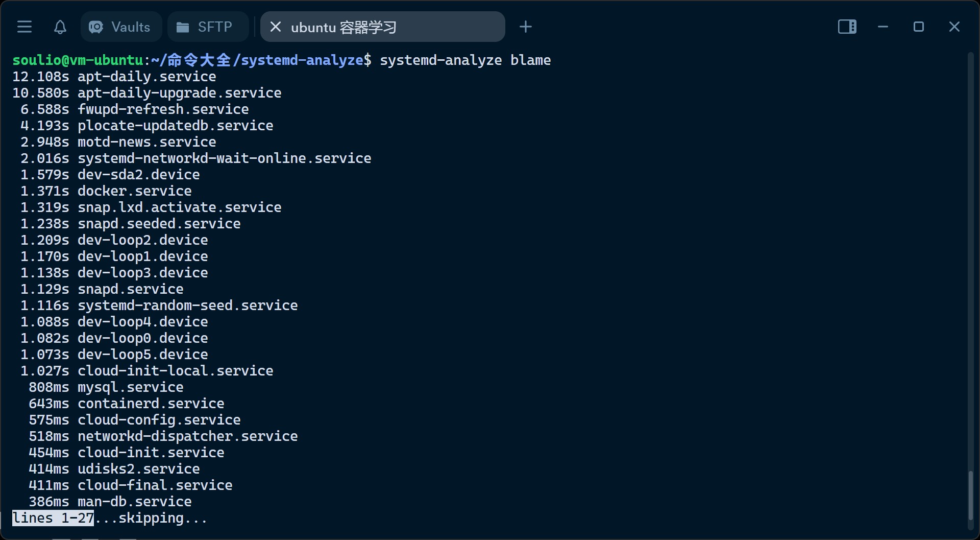Screen dimensions: 980x540
Task: Click the dev-loop2.device line
Action: [114, 240]
